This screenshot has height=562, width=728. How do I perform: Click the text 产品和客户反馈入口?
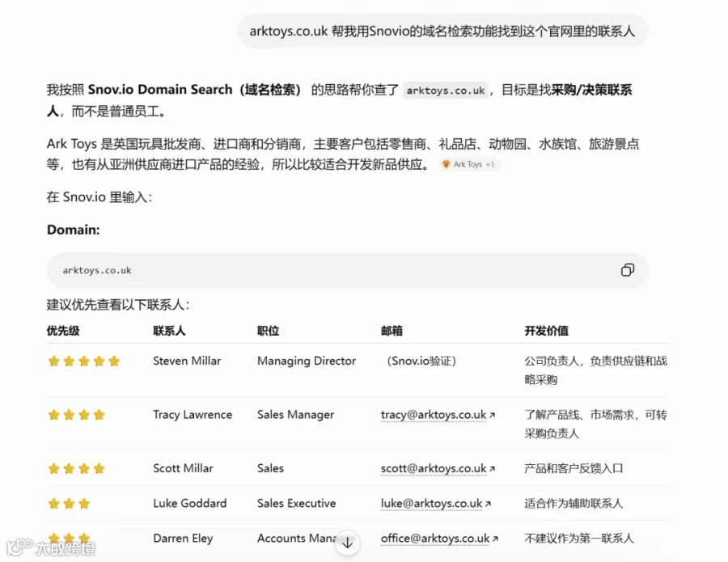[574, 468]
